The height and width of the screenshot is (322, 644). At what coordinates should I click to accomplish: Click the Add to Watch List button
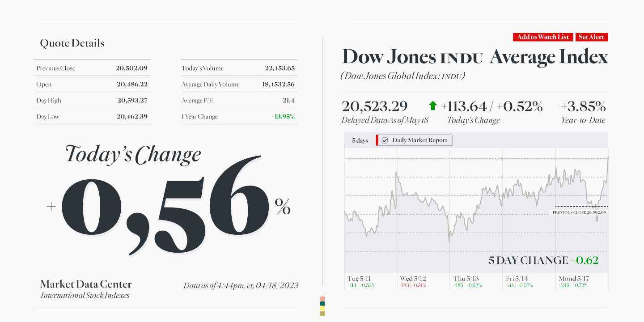(543, 37)
